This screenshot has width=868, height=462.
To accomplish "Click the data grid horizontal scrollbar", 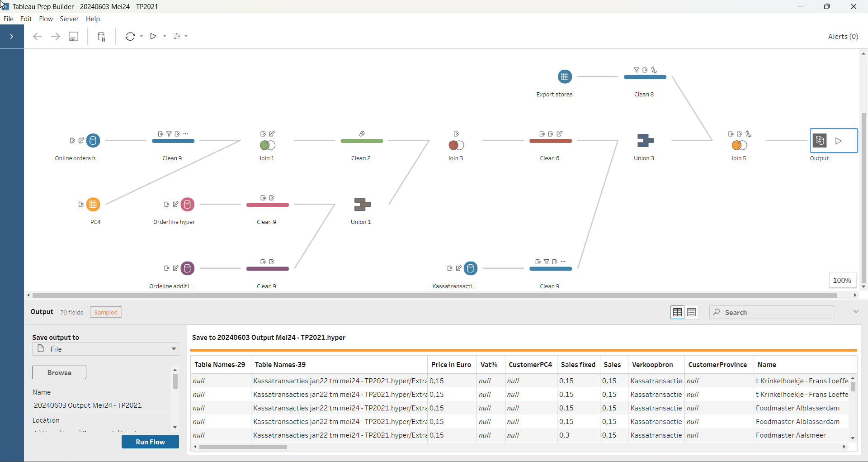I will [x=243, y=447].
